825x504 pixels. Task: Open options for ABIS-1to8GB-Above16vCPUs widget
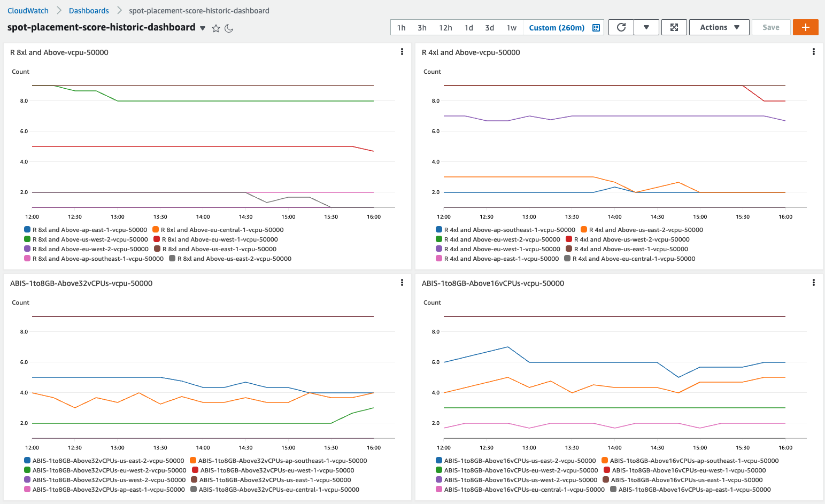814,282
